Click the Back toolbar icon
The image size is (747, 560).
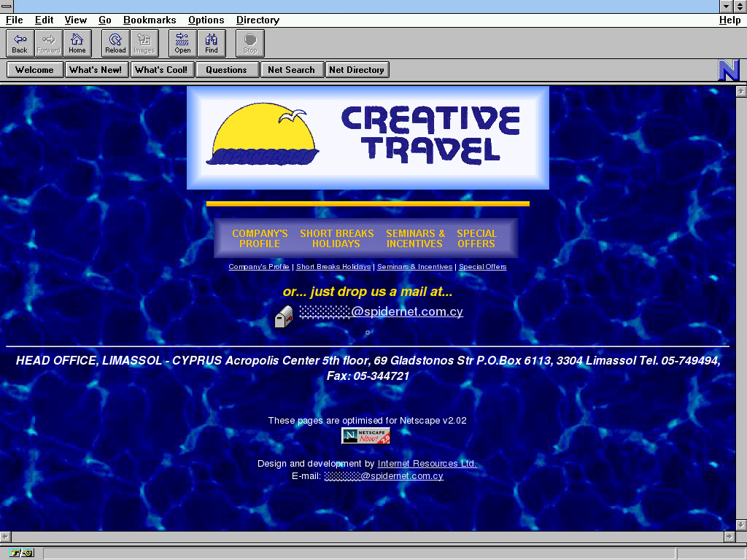(20, 43)
